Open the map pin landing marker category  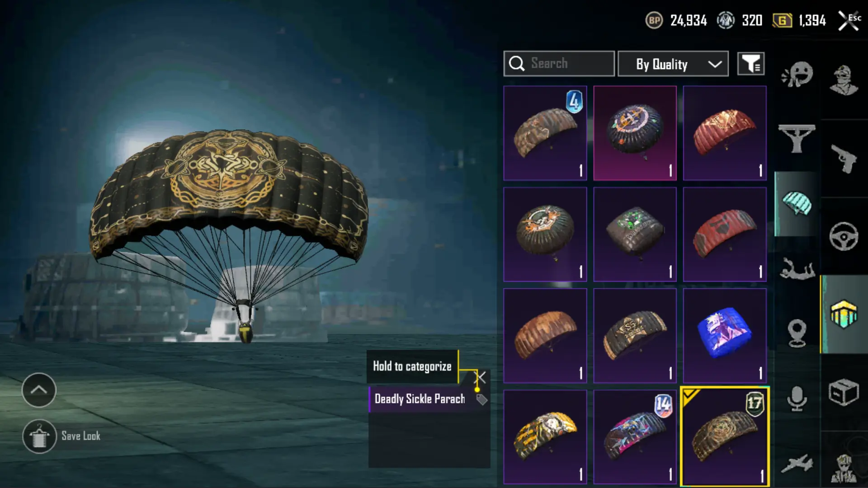pos(797,333)
